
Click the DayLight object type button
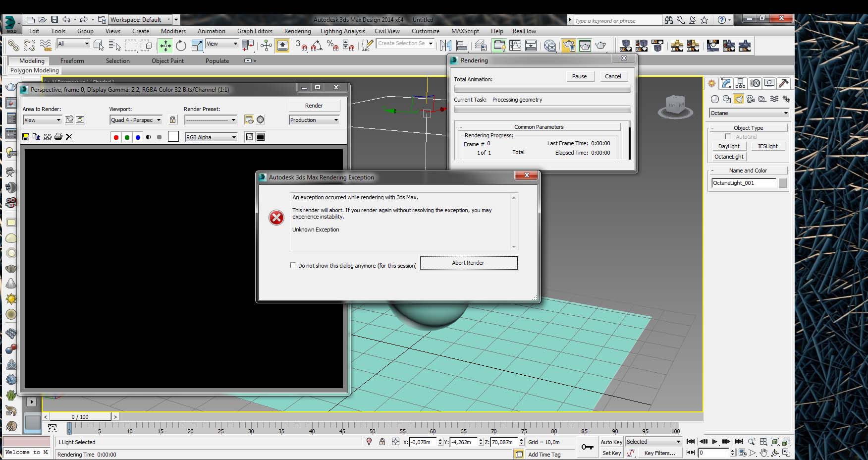(729, 146)
